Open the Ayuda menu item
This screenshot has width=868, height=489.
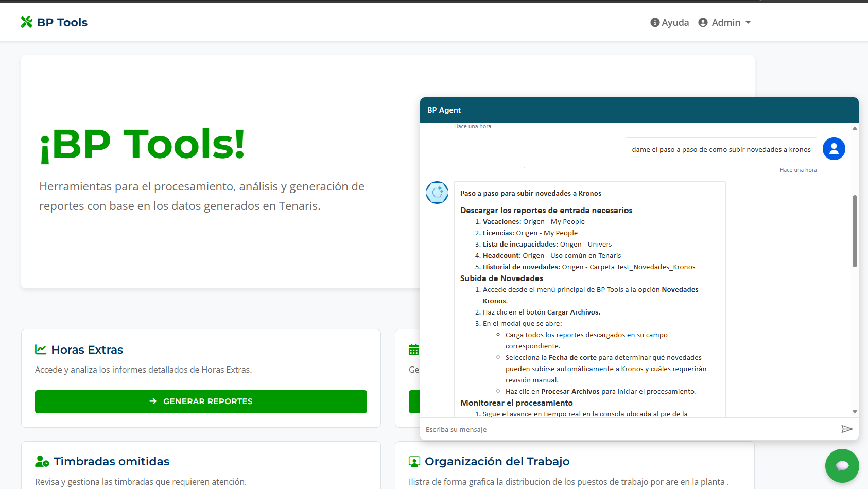674,22
